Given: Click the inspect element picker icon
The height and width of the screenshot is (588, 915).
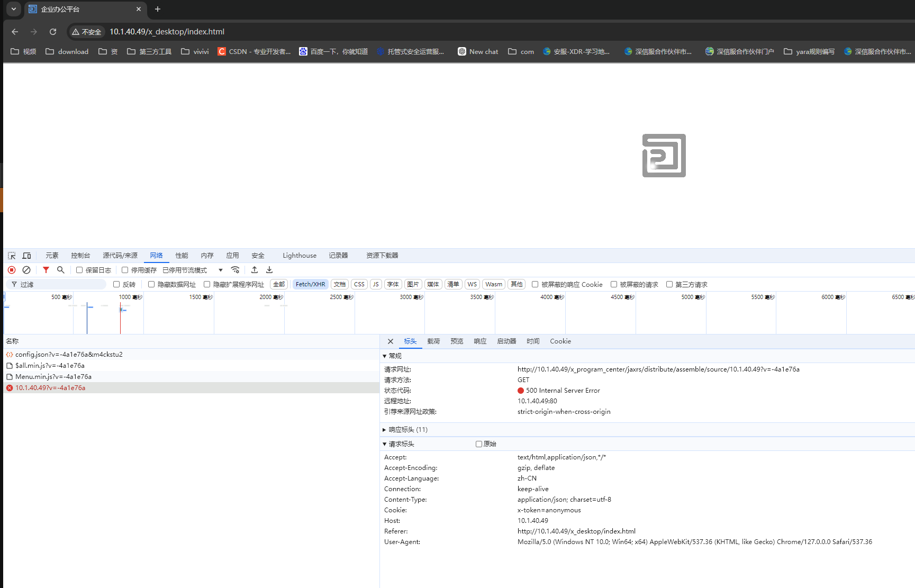Looking at the screenshot, I should point(12,256).
